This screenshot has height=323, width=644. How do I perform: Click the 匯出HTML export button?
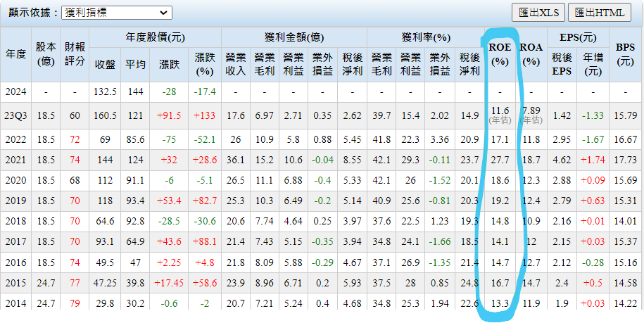(x=600, y=13)
